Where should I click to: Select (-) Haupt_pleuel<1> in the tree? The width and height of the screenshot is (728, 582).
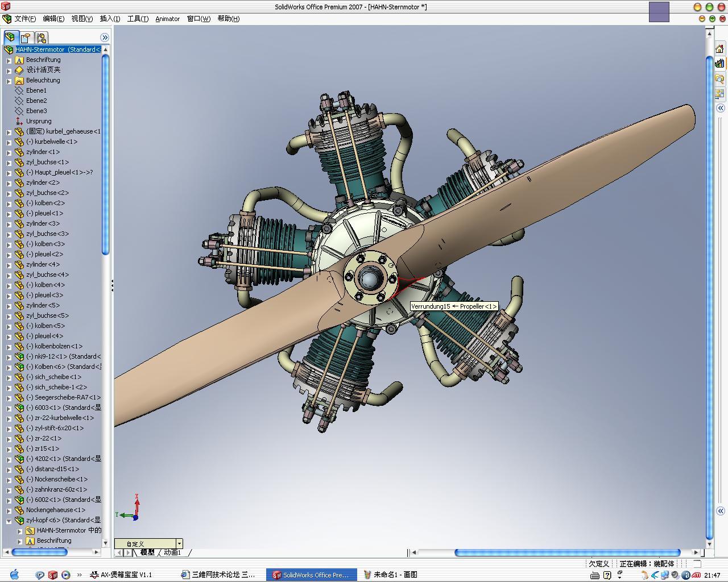pos(60,172)
